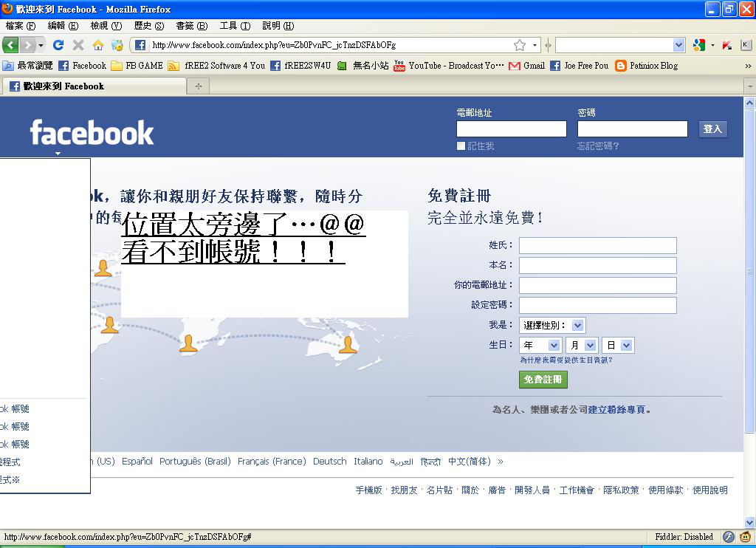This screenshot has width=756, height=548.
Task: Open the 編輯 (E) menu
Action: coord(63,26)
